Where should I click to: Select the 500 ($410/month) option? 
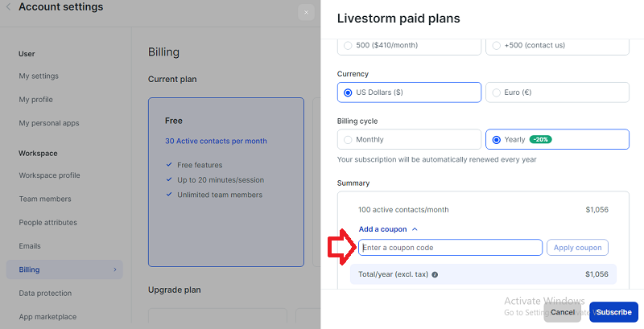tap(409, 46)
